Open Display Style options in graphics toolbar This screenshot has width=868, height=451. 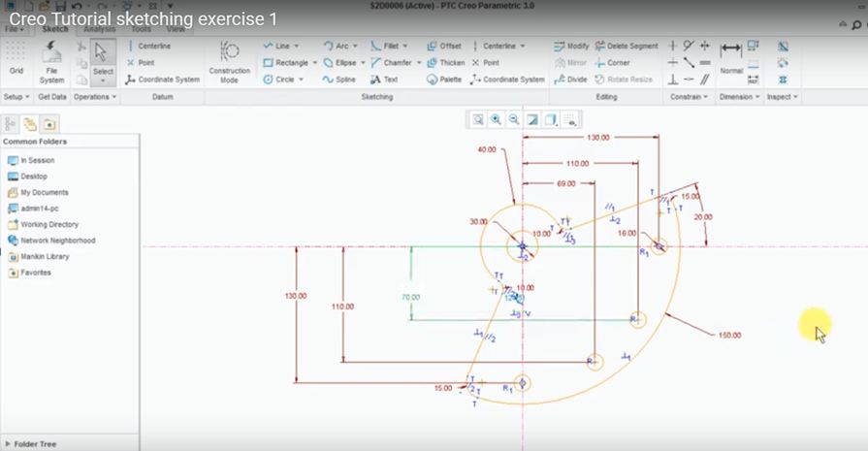pos(551,119)
